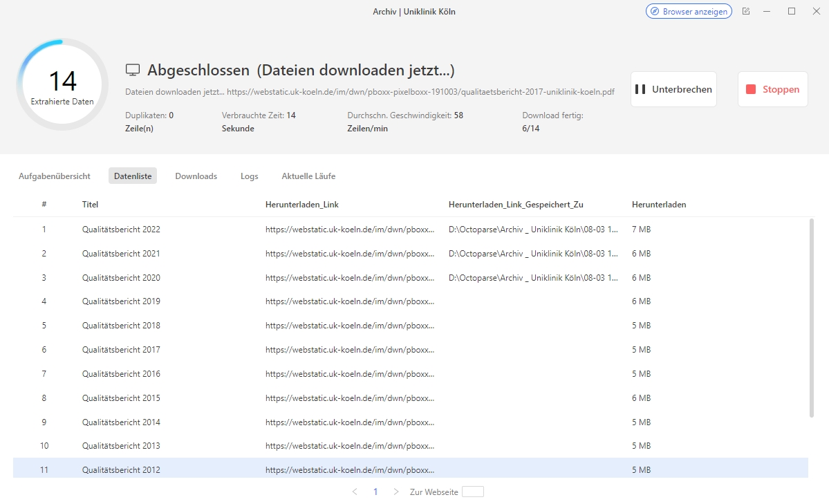
Task: Select row Qualitätsbericht 2018
Action: click(410, 326)
